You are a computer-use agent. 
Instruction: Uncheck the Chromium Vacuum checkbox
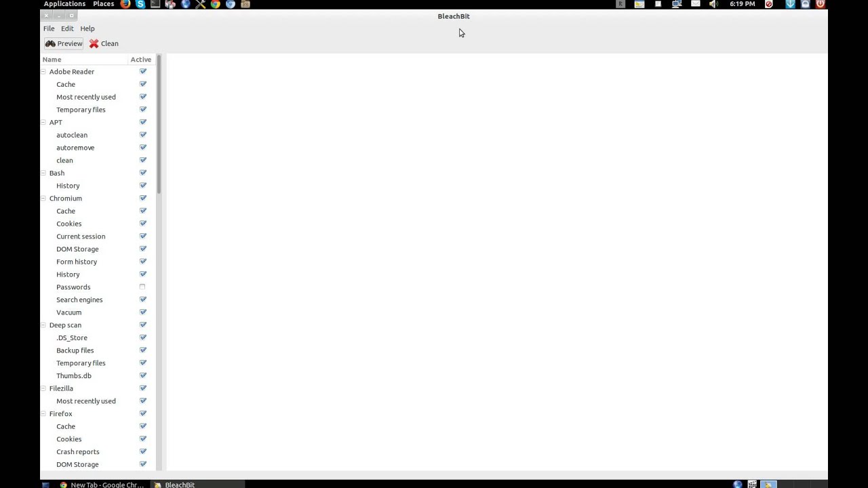coord(143,312)
